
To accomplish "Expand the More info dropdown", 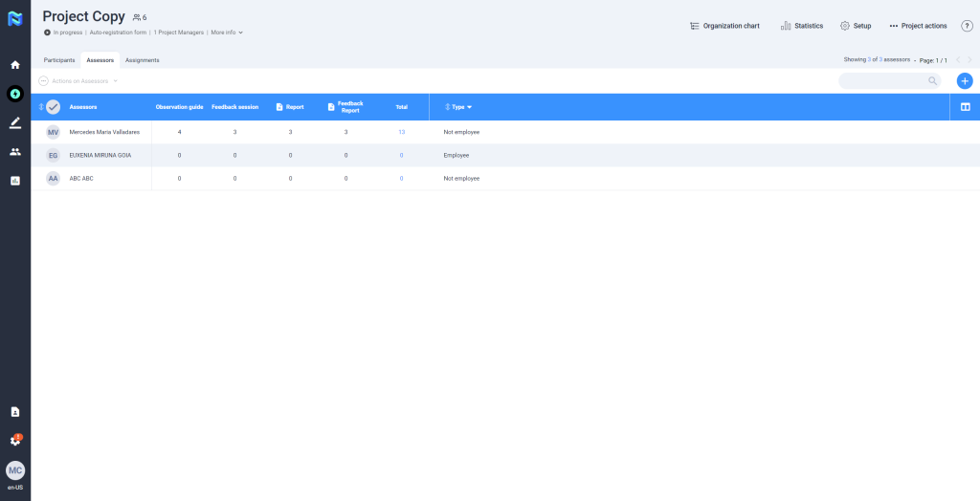I will pos(227,33).
